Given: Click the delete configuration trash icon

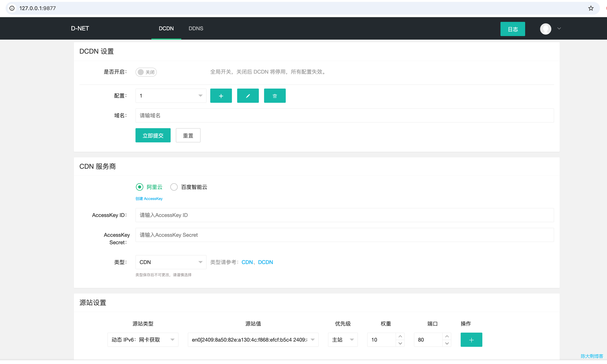Looking at the screenshot, I should click(x=275, y=96).
